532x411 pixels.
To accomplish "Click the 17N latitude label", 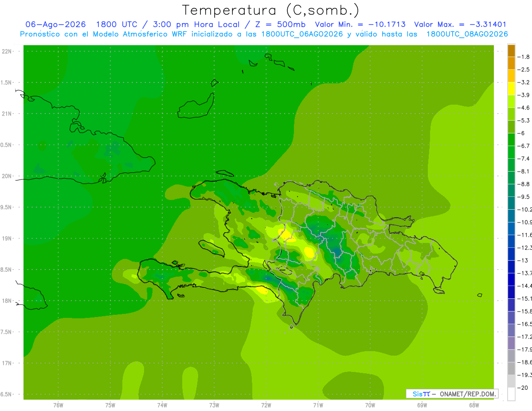I will 8,363.
